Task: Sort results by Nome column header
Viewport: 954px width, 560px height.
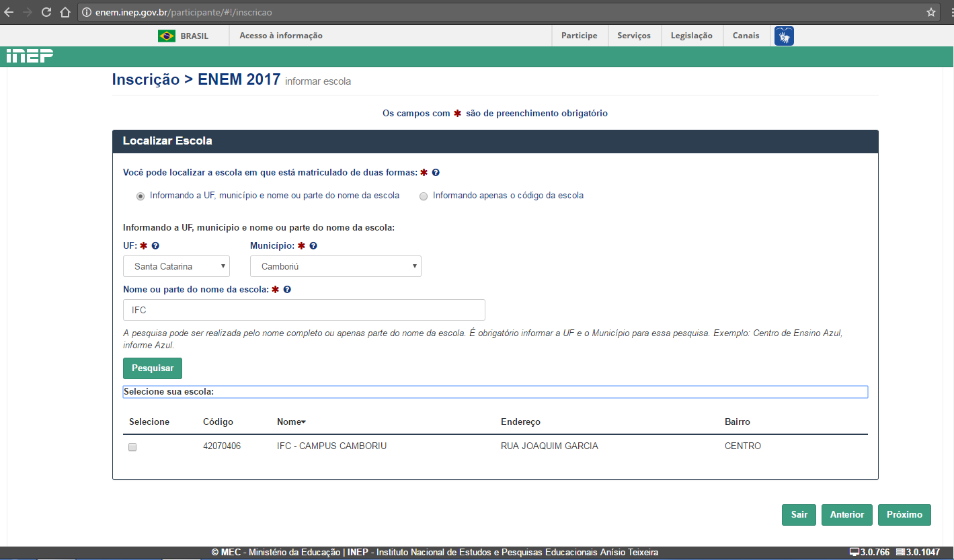Action: click(x=291, y=422)
